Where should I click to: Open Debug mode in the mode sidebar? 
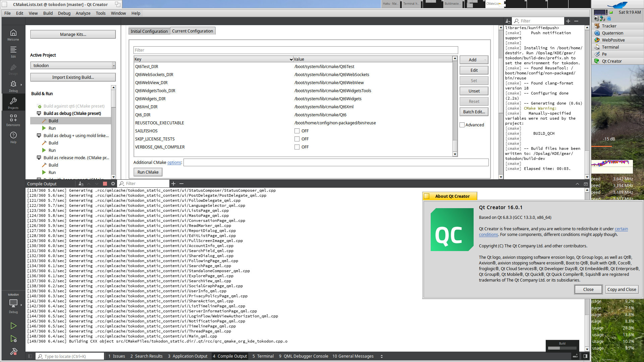[x=13, y=86]
